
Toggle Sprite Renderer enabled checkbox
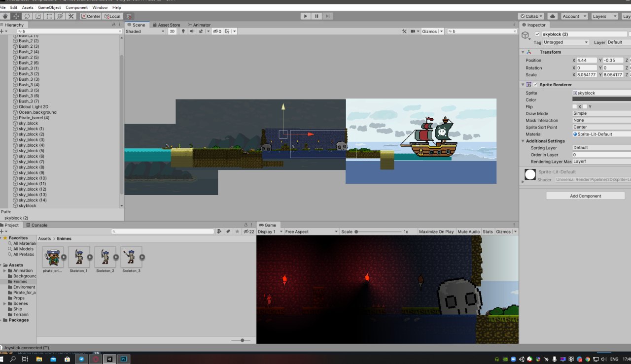[535, 85]
